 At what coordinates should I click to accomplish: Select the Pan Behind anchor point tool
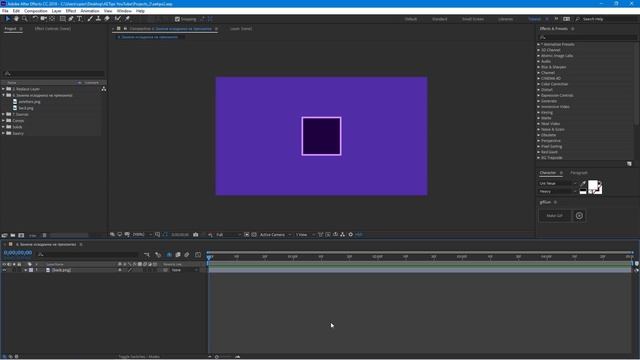click(x=52, y=19)
